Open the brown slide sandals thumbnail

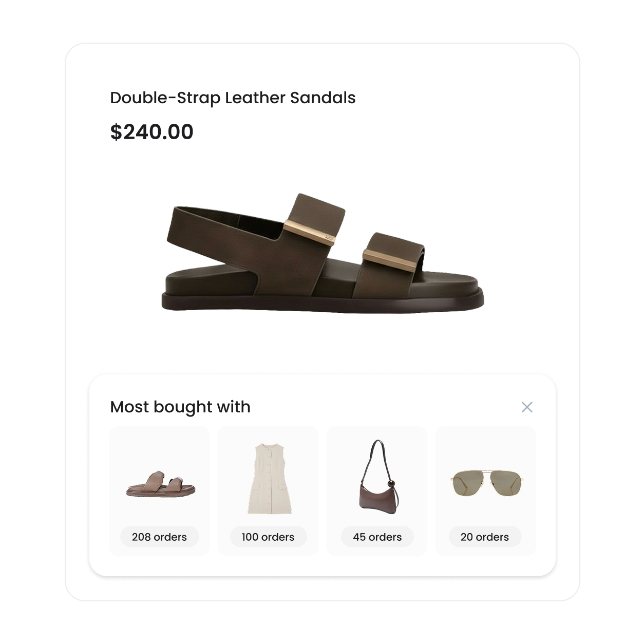point(161,484)
